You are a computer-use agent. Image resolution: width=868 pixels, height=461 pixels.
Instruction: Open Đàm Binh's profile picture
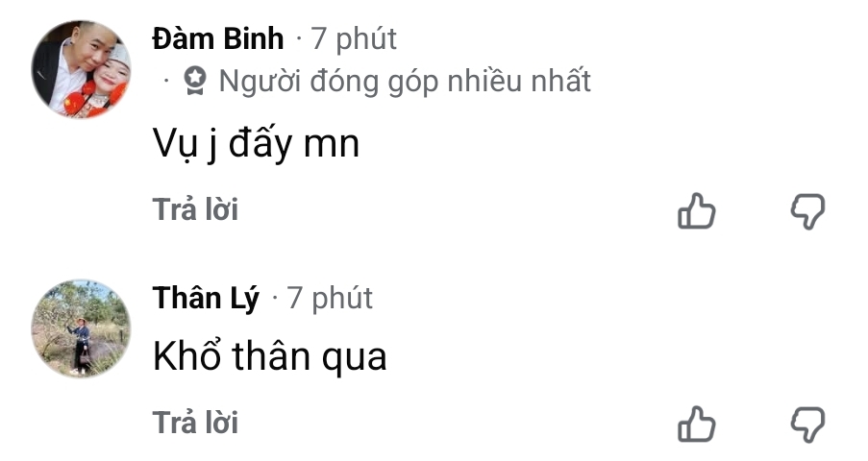(x=80, y=69)
